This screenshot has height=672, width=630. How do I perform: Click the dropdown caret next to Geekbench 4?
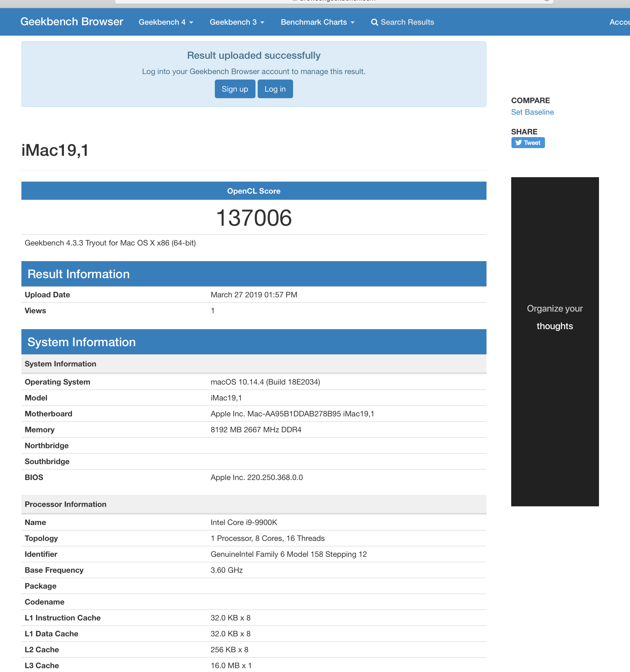[192, 22]
